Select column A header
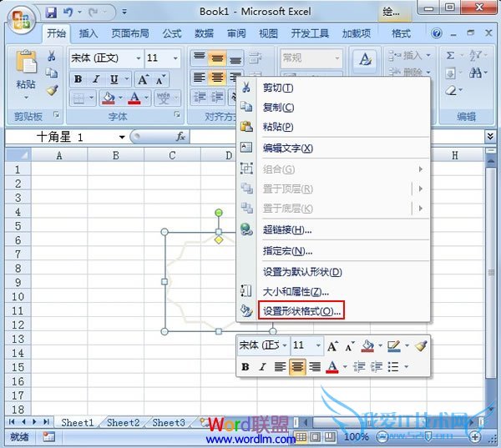501x448 pixels. [x=59, y=155]
